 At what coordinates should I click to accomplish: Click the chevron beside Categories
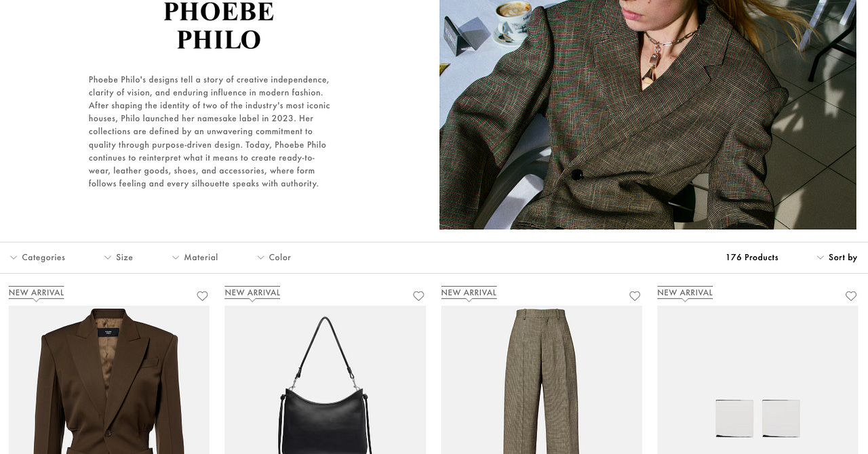coord(14,257)
